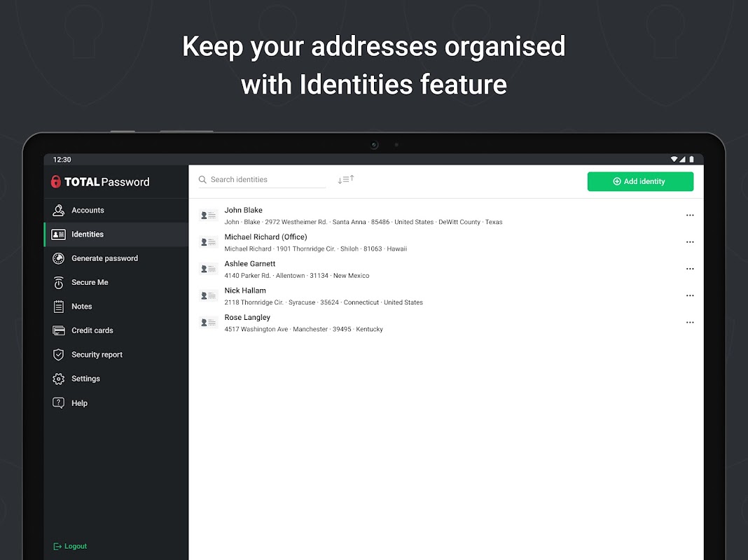Click the Add identity button
This screenshot has width=748, height=560.
pos(640,181)
